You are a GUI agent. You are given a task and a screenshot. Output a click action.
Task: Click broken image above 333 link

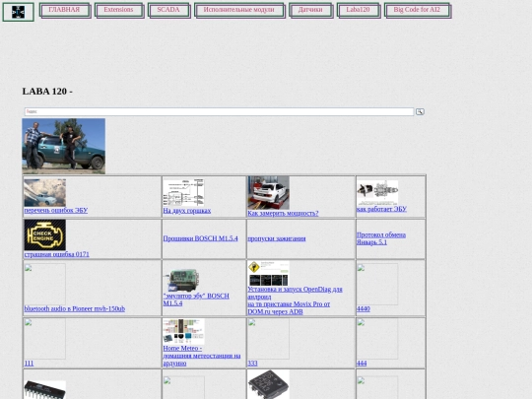click(268, 339)
